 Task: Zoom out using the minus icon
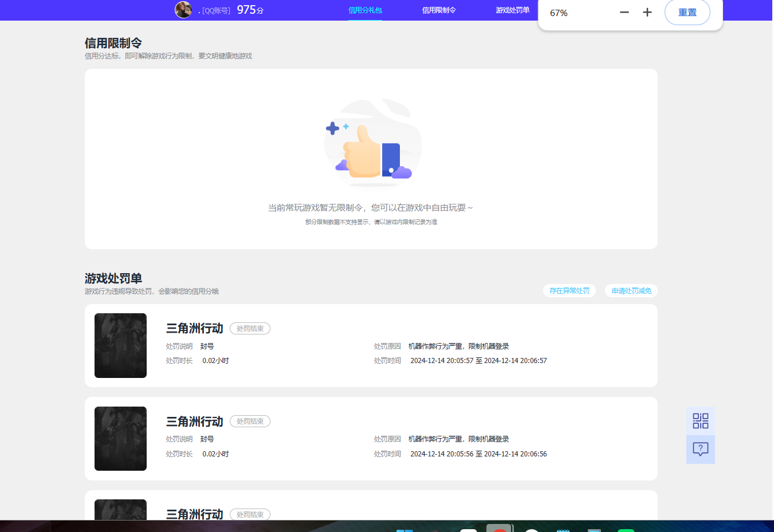pos(624,12)
